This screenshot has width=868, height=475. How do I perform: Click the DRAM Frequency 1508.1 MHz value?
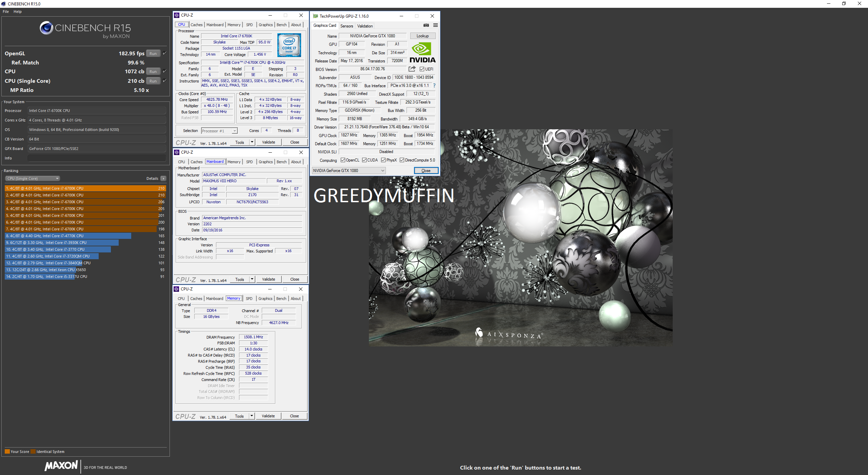(x=253, y=337)
